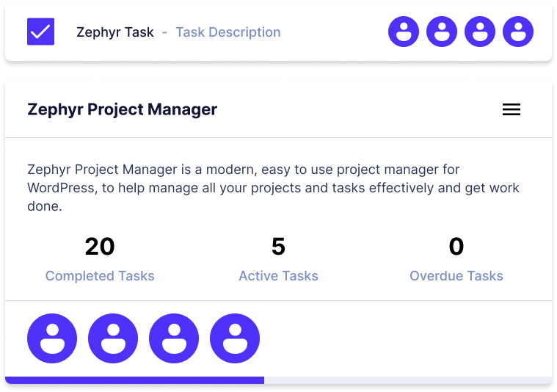Select first member avatar in project card footer

[52, 338]
